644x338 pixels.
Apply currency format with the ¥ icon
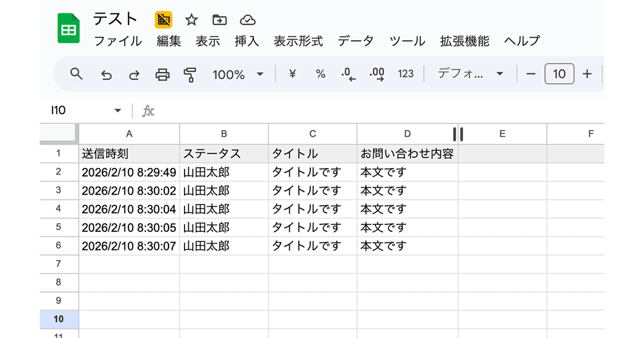point(291,75)
